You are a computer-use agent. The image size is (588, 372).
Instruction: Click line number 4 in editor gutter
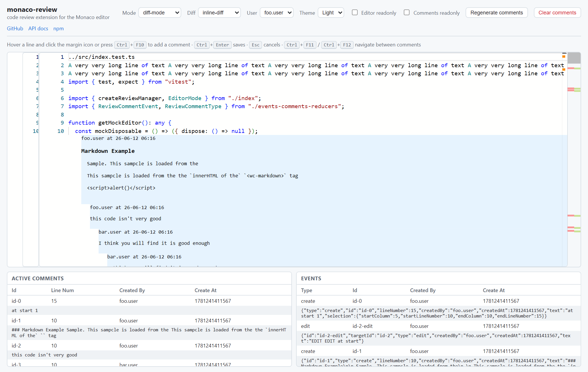[62, 82]
